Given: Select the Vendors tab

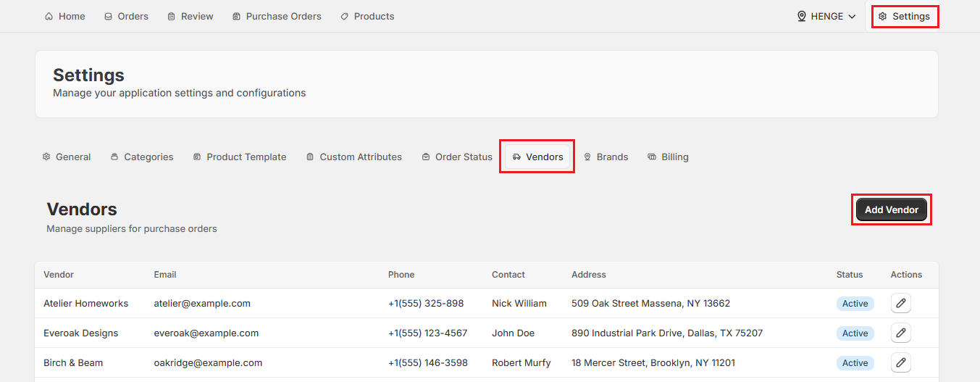Looking at the screenshot, I should pyautogui.click(x=537, y=157).
